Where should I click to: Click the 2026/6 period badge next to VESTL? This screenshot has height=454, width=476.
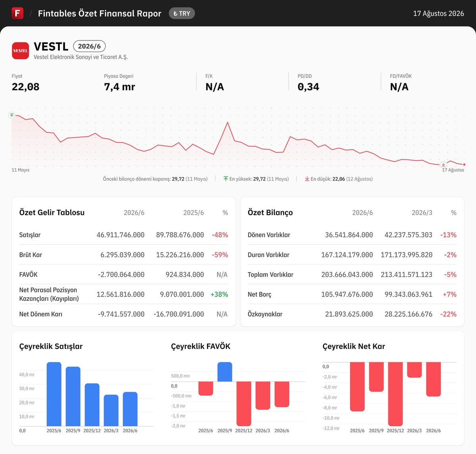point(89,46)
